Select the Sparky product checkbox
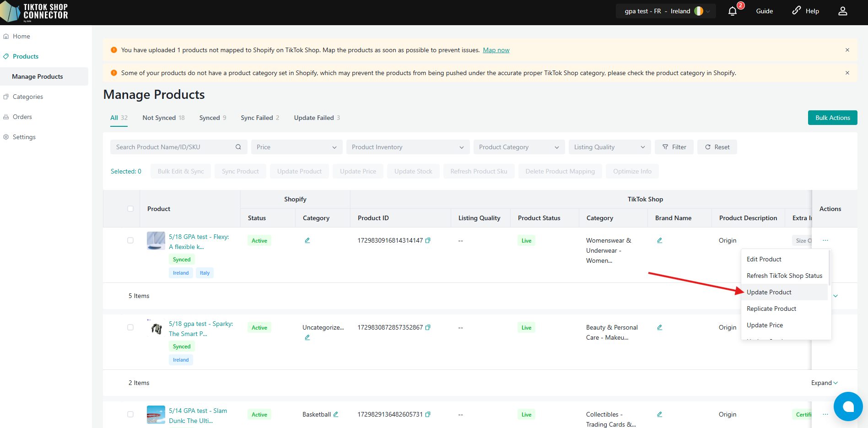 (x=130, y=327)
